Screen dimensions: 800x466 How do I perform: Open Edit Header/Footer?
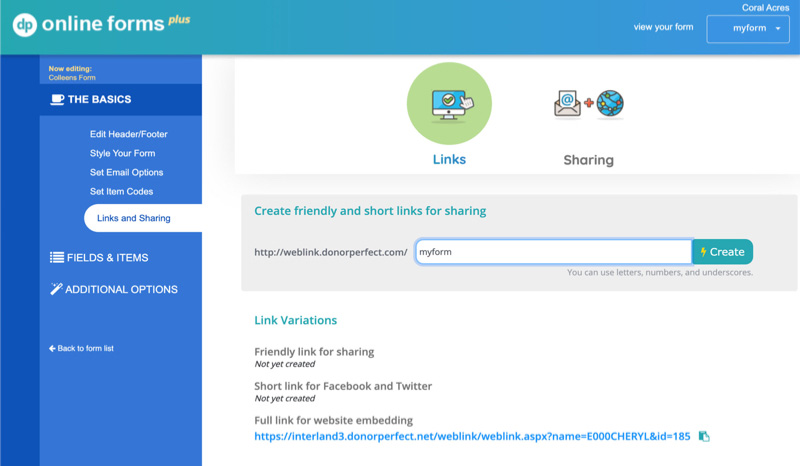[129, 134]
